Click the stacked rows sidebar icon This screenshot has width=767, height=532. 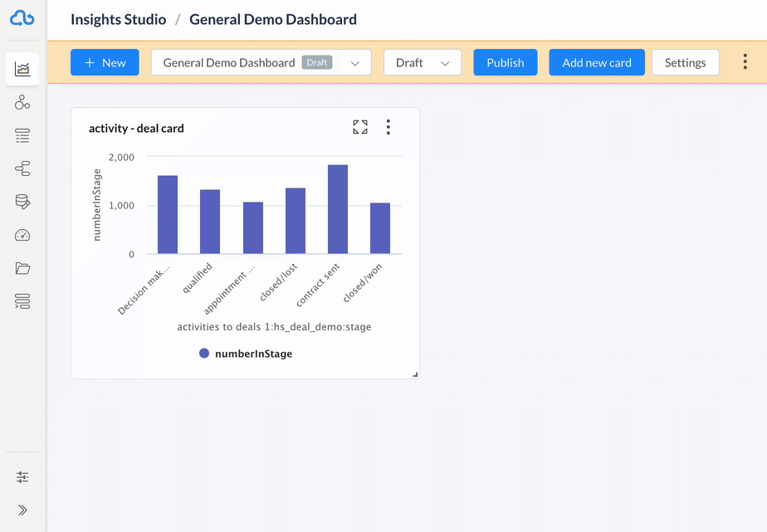tap(22, 301)
